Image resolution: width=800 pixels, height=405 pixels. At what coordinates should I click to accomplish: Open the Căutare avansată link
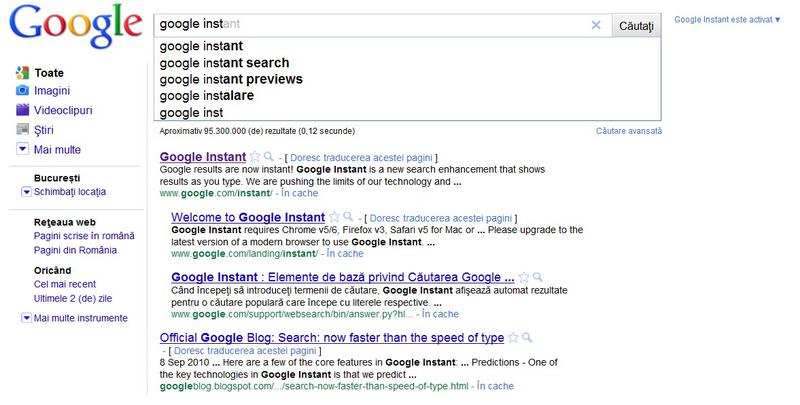pyautogui.click(x=628, y=131)
